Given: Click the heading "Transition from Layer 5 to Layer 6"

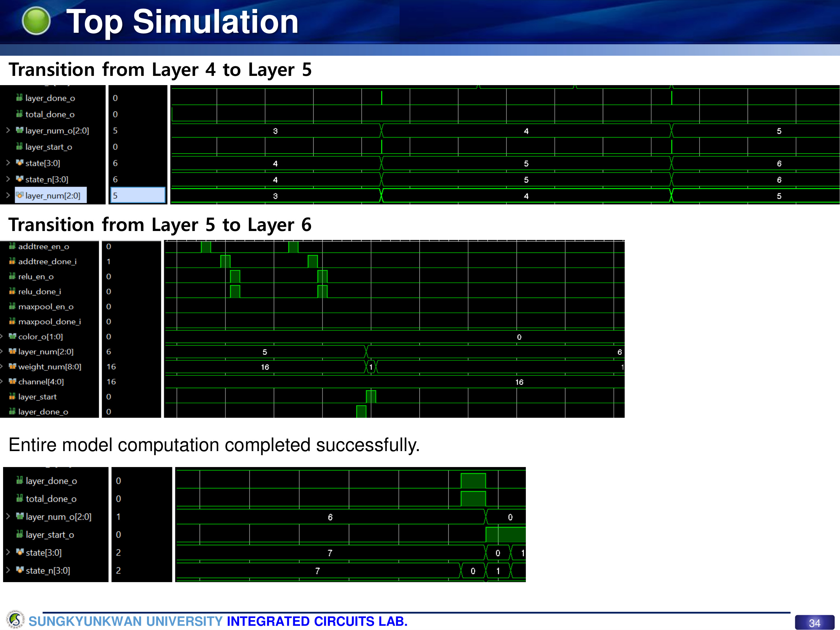Looking at the screenshot, I should coord(160,225).
